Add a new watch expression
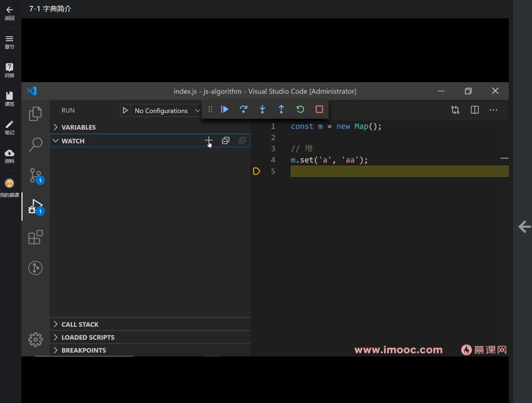The image size is (532, 403). (x=209, y=141)
